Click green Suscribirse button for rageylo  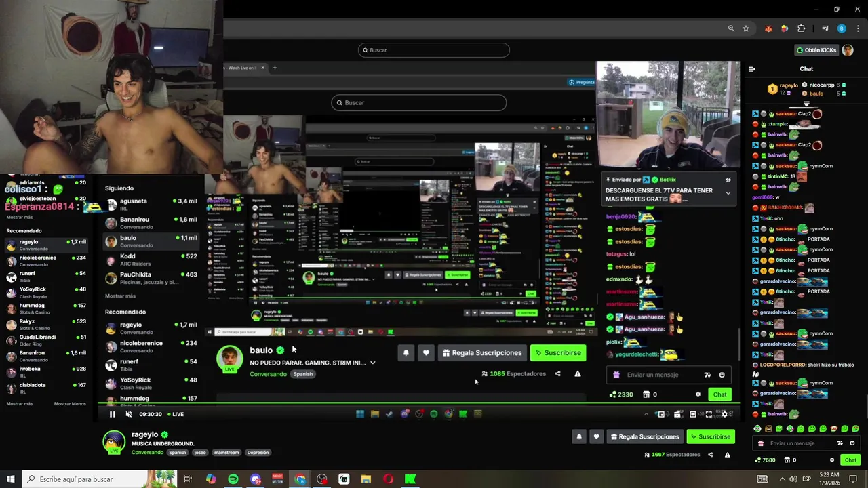pos(711,436)
